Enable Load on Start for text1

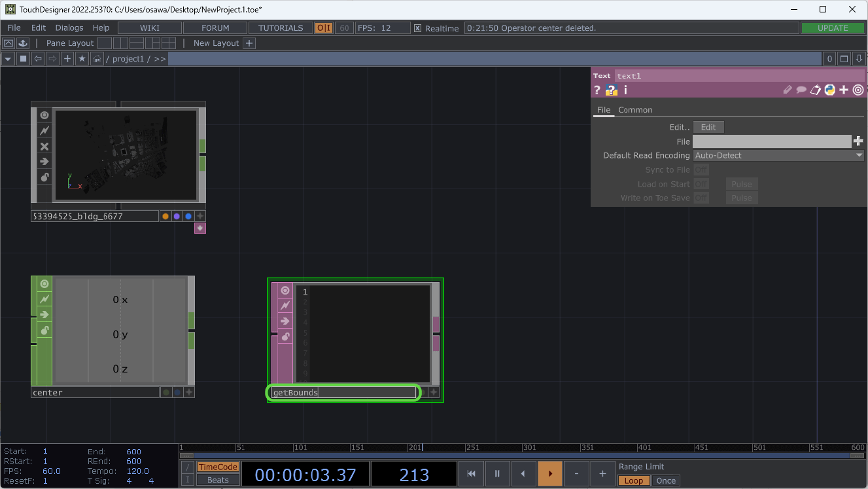click(x=701, y=184)
